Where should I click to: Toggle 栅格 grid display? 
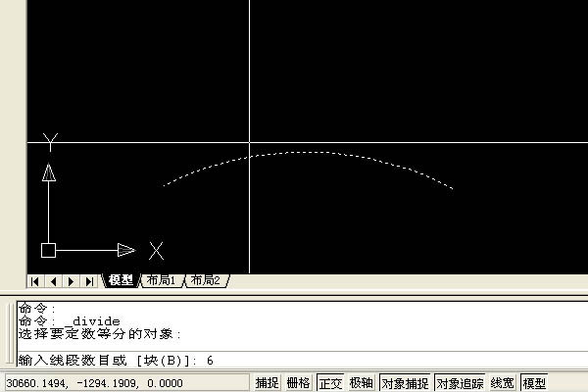coord(298,383)
